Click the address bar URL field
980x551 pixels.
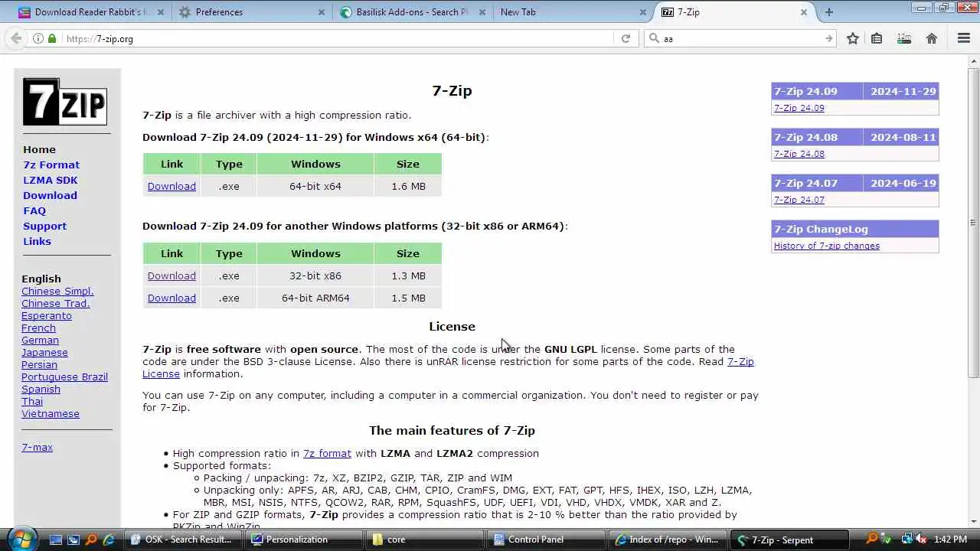click(337, 38)
